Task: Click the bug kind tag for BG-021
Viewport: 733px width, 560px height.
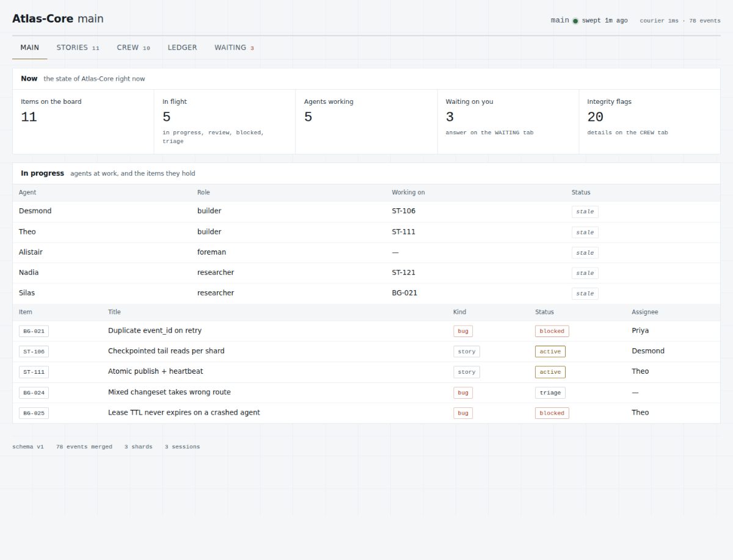Action: coord(463,331)
